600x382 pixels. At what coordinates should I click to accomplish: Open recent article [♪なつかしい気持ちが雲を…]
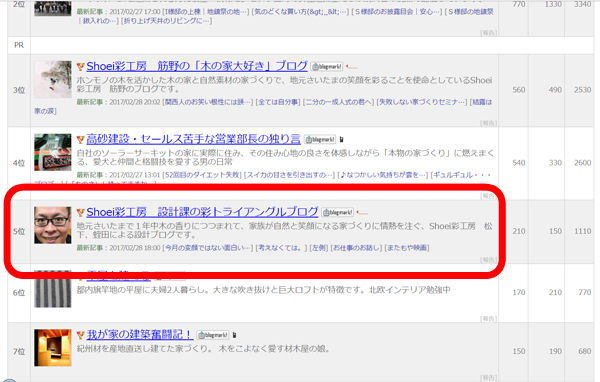383,175
